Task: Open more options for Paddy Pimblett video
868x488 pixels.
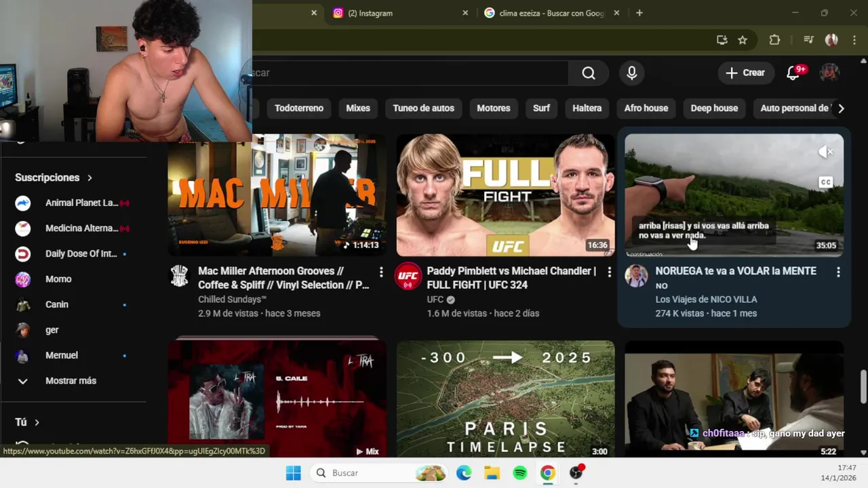Action: click(609, 272)
